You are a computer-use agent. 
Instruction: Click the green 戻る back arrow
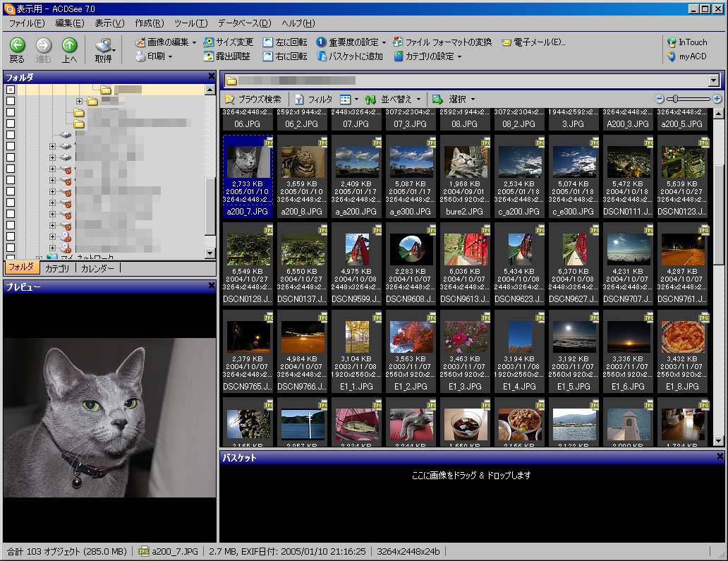(17, 46)
